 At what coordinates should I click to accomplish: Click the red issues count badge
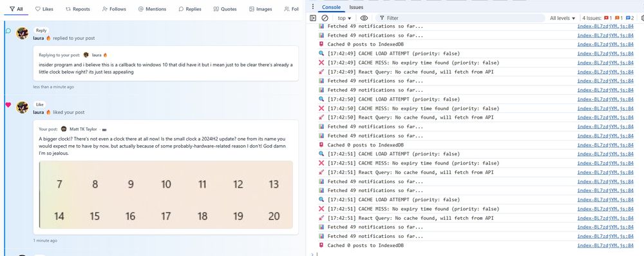(x=608, y=18)
